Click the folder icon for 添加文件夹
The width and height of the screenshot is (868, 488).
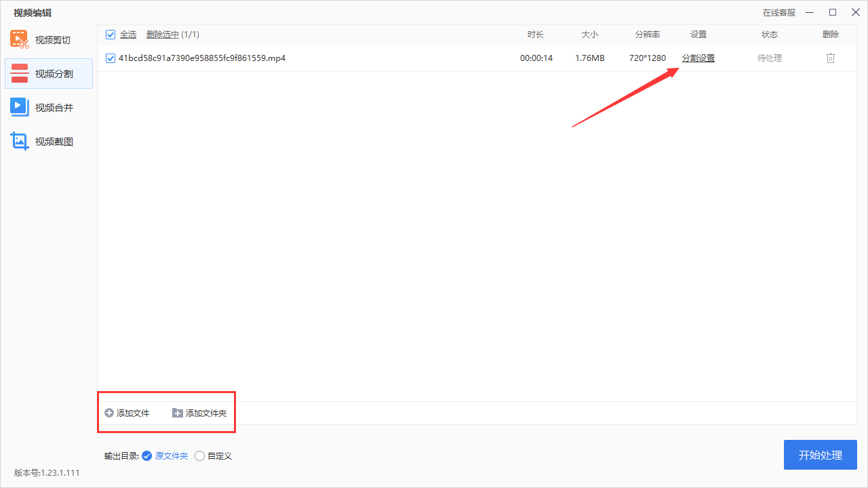tap(178, 413)
